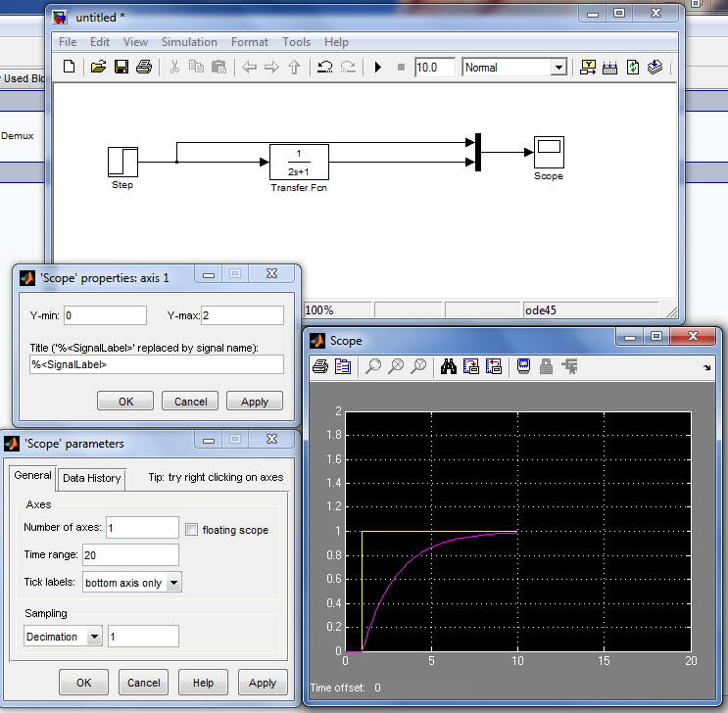
Task: Start simulation with play button
Action: pos(378,68)
